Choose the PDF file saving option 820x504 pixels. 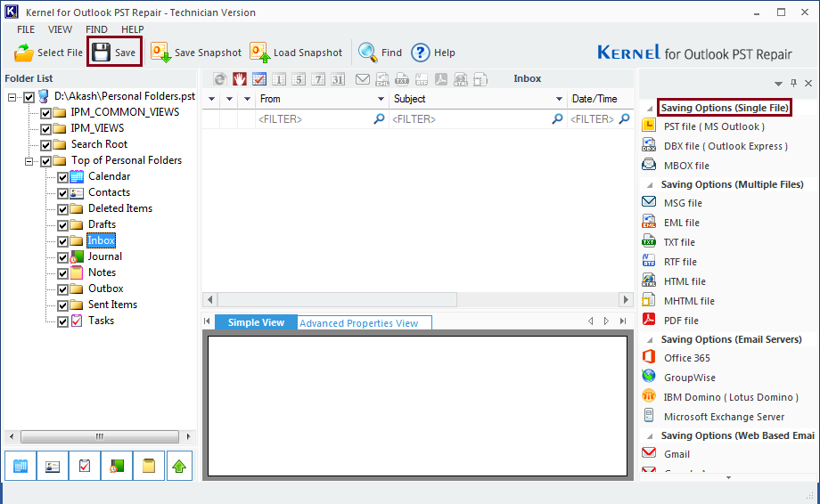click(681, 321)
